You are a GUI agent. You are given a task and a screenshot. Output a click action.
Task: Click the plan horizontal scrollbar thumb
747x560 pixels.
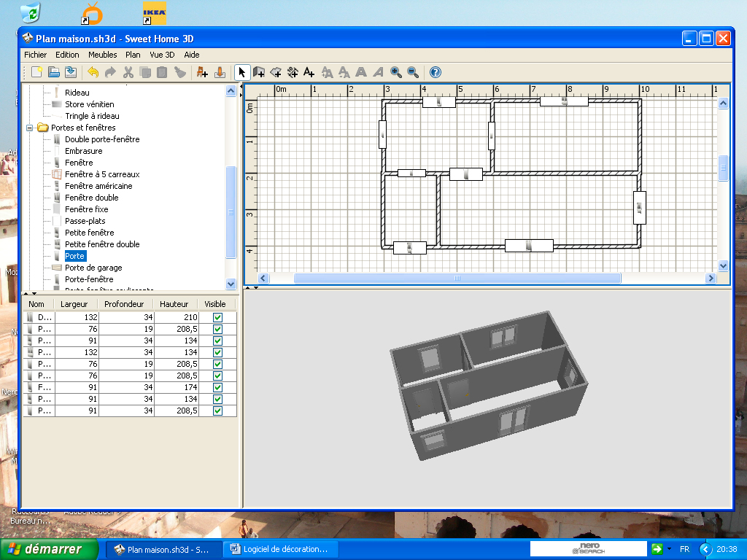click(457, 278)
